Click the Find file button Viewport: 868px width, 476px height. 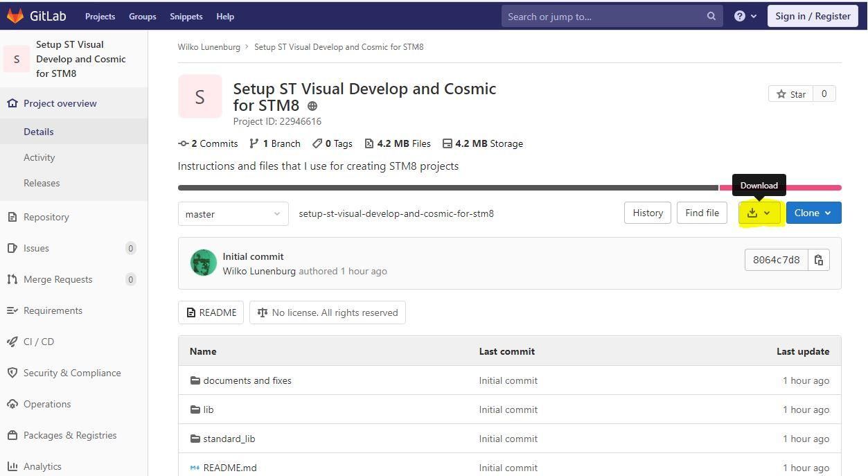tap(702, 213)
